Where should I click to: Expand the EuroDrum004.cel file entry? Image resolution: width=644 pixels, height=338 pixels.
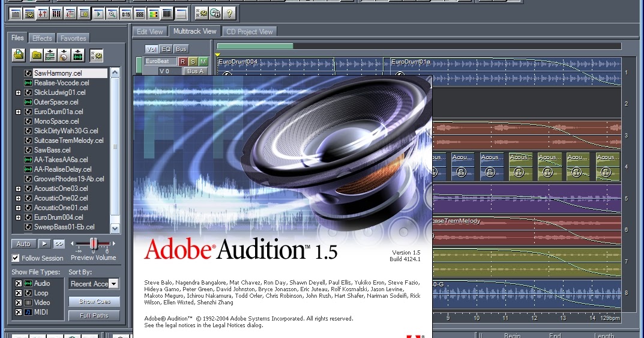pos(18,218)
